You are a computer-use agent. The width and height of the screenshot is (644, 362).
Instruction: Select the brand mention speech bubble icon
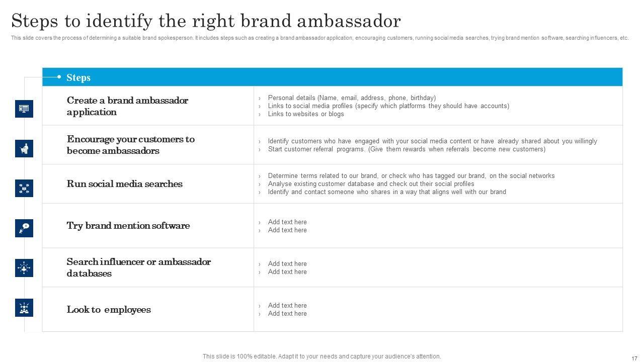(x=24, y=228)
